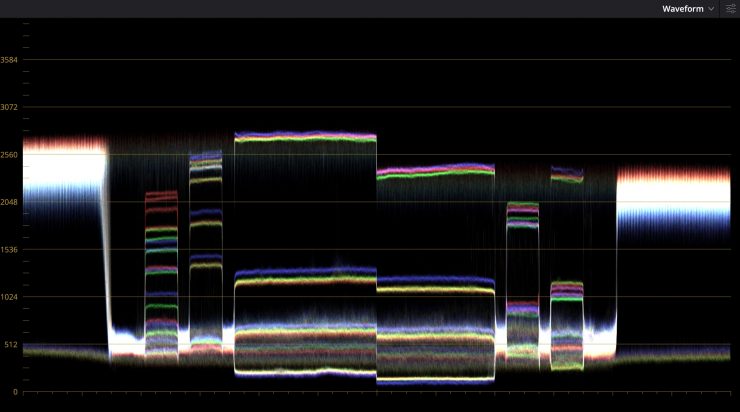Click the 512 scale label
This screenshot has height=412, width=740.
(x=10, y=344)
